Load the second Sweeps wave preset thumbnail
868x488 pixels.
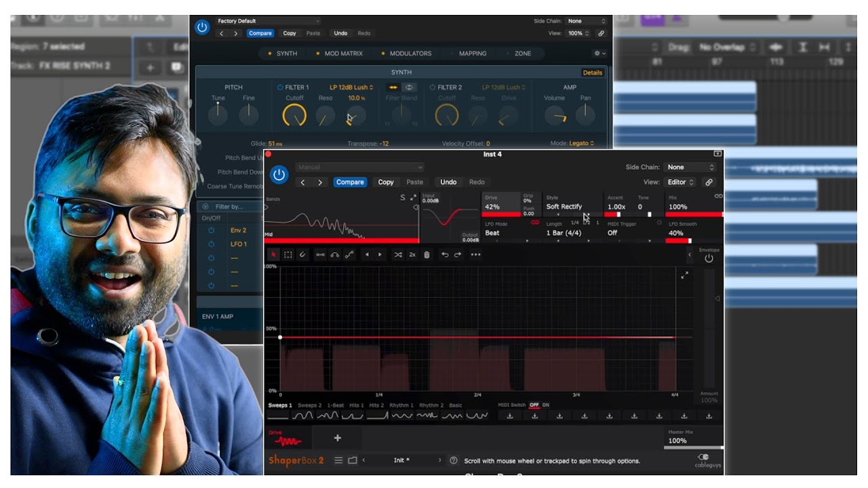click(302, 415)
